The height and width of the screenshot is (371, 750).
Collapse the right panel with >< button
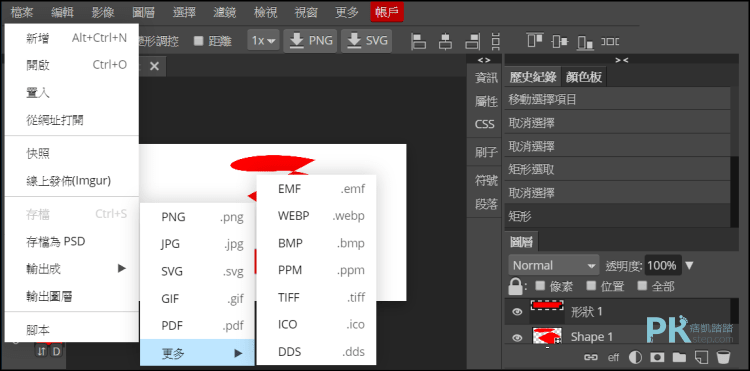[621, 60]
